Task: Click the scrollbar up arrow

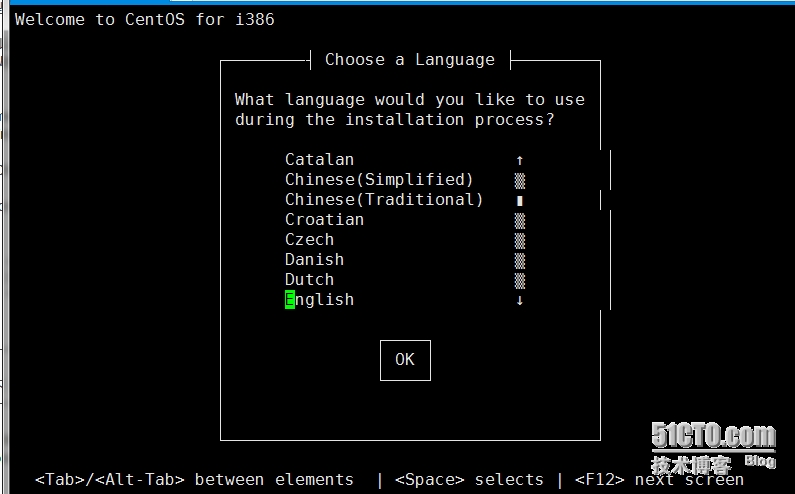Action: (x=520, y=161)
